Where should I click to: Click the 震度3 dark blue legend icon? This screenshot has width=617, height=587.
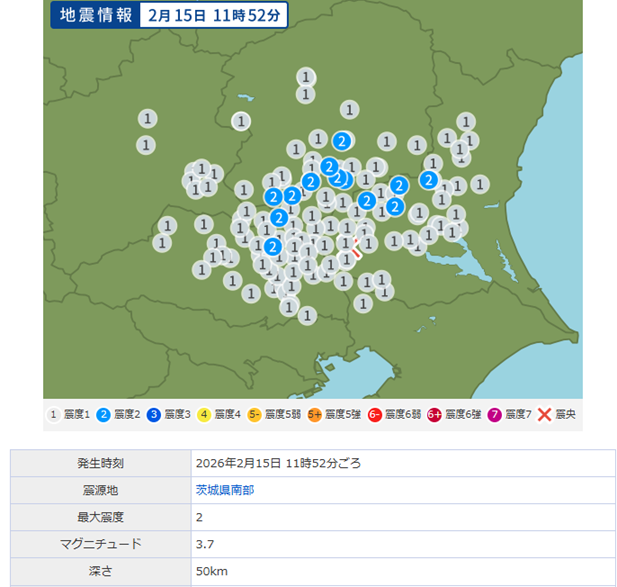pos(153,414)
